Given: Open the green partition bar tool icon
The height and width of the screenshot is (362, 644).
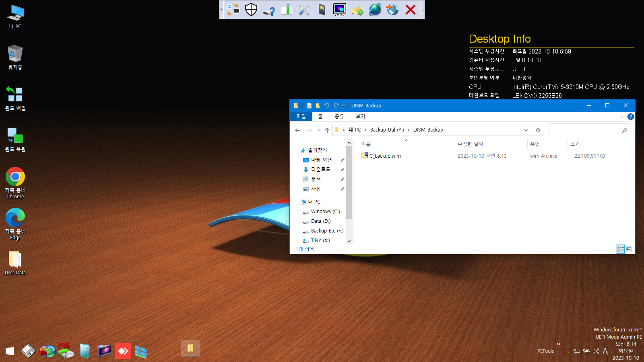Looking at the screenshot, I should pyautogui.click(x=287, y=9).
